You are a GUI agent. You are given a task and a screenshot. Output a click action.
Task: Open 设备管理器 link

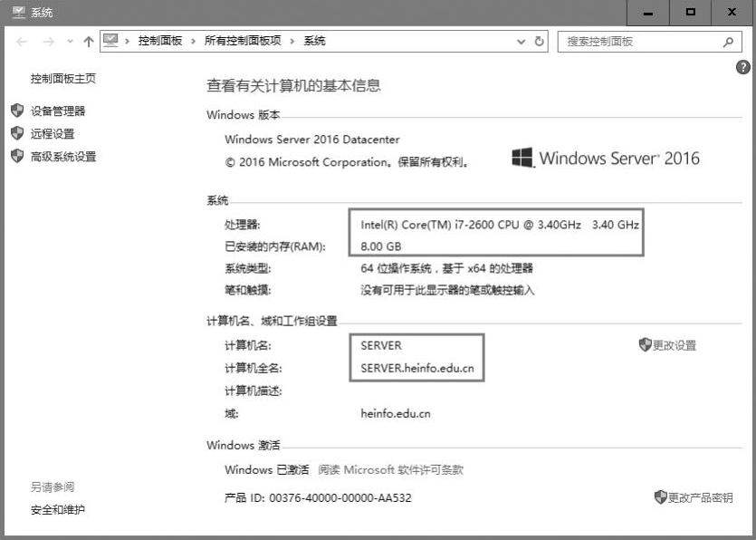tap(58, 111)
